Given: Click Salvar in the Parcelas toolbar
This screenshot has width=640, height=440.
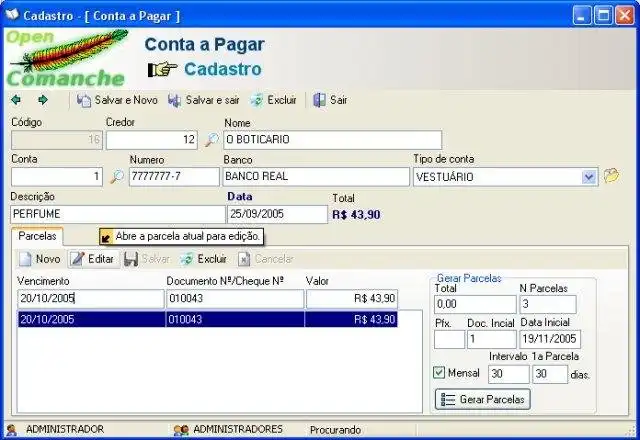Looking at the screenshot, I should pyautogui.click(x=147, y=259).
